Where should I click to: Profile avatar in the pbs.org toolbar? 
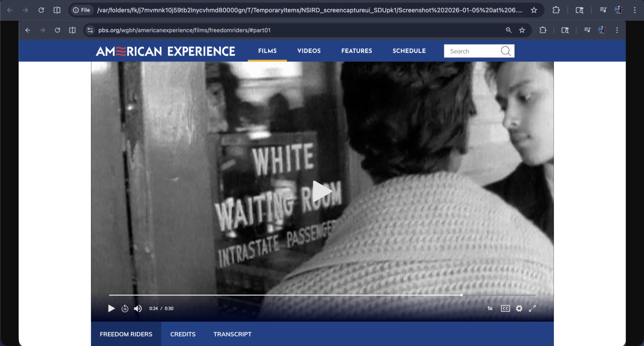coord(602,30)
